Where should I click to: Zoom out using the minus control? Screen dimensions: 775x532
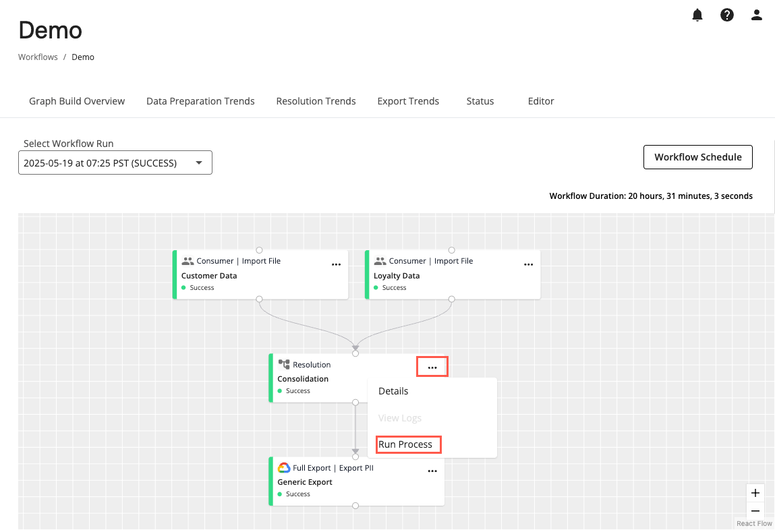click(x=755, y=511)
